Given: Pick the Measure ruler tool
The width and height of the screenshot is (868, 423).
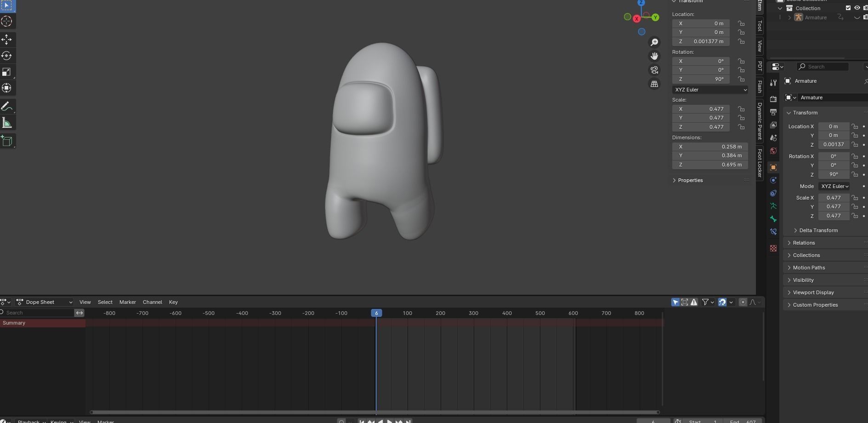Looking at the screenshot, I should coord(7,123).
